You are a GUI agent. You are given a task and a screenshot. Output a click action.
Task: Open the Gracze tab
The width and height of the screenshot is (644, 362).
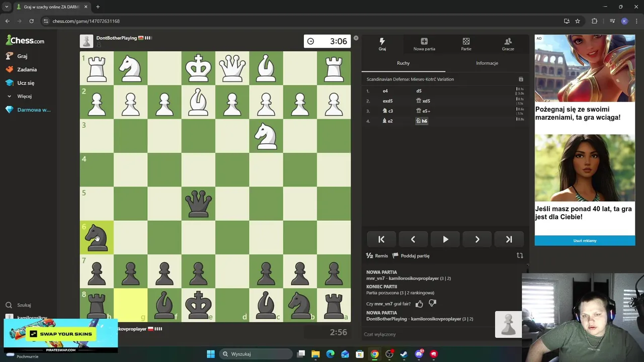coord(508,44)
